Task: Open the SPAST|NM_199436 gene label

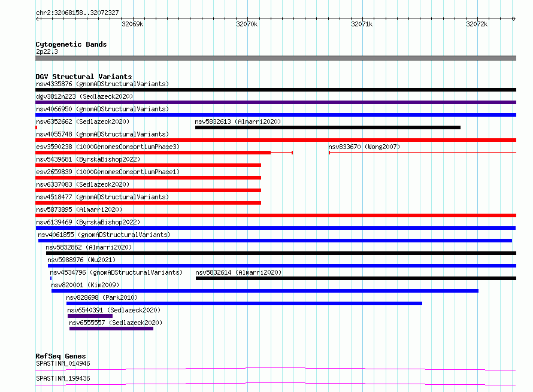Action: [x=63, y=378]
